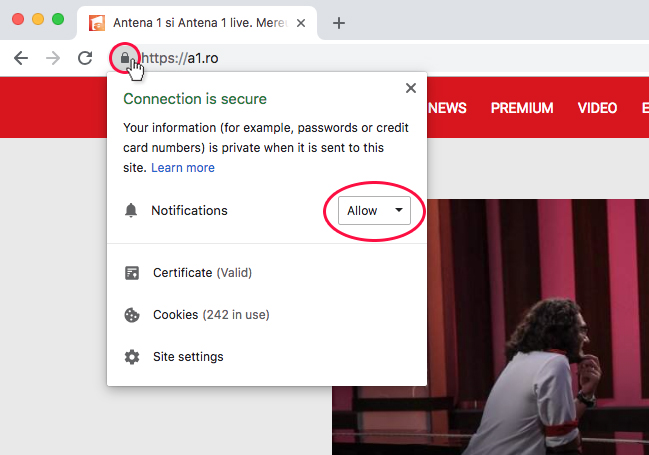Click the Notifications bell icon
Viewport: 649px width, 455px height.
tap(131, 211)
